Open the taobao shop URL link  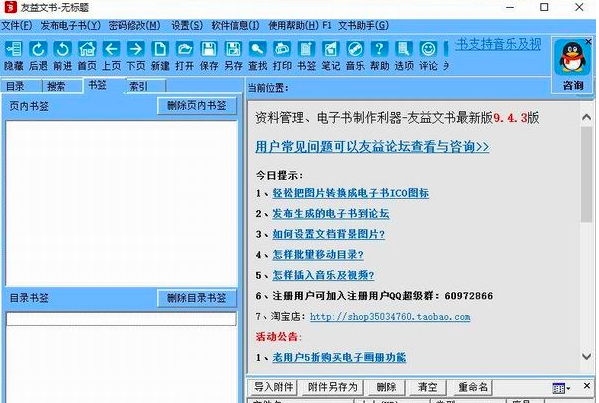point(390,317)
